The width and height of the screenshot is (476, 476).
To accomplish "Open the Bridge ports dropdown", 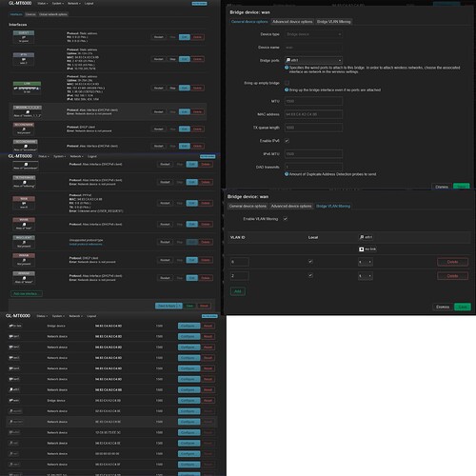I will tap(313, 60).
